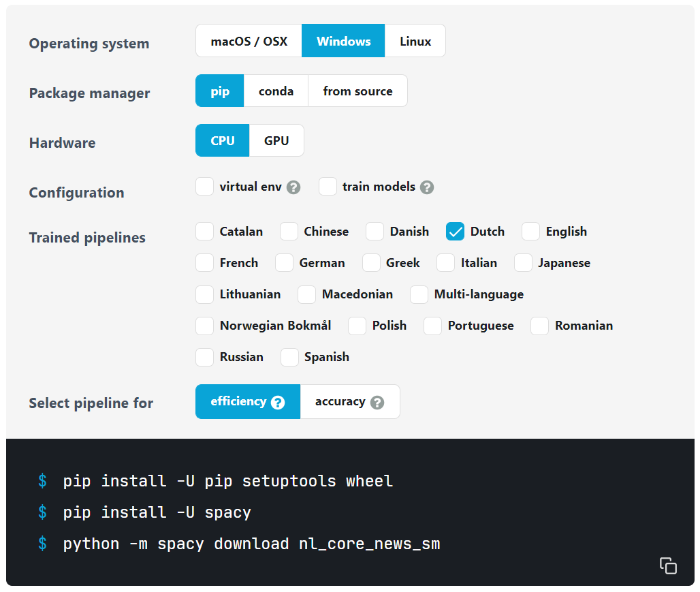Check the German pipeline checkbox

coord(284,263)
